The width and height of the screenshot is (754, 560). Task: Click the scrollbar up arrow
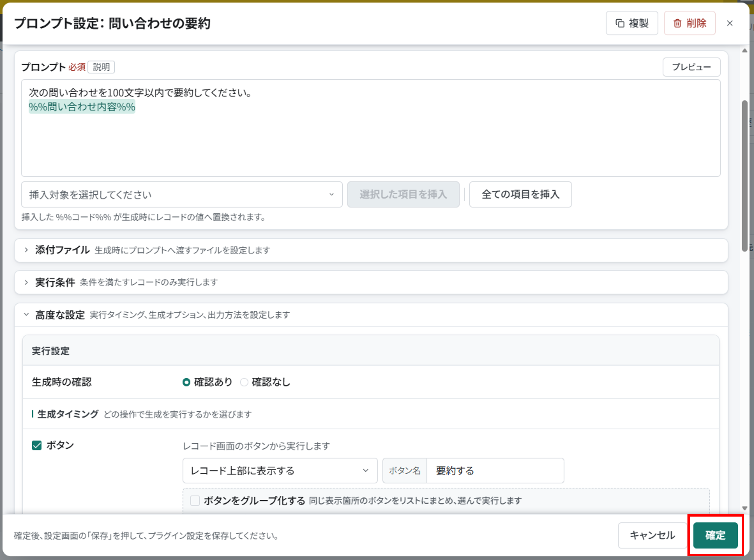click(x=744, y=50)
